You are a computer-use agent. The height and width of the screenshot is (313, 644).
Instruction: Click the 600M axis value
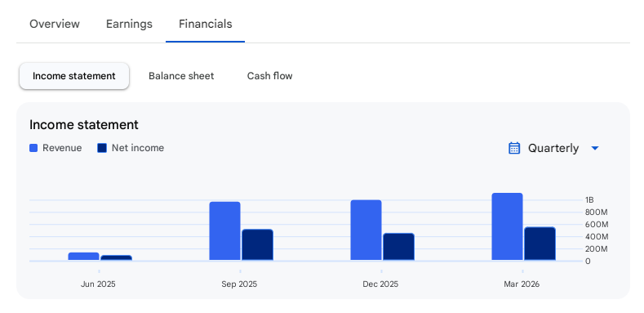pos(596,225)
